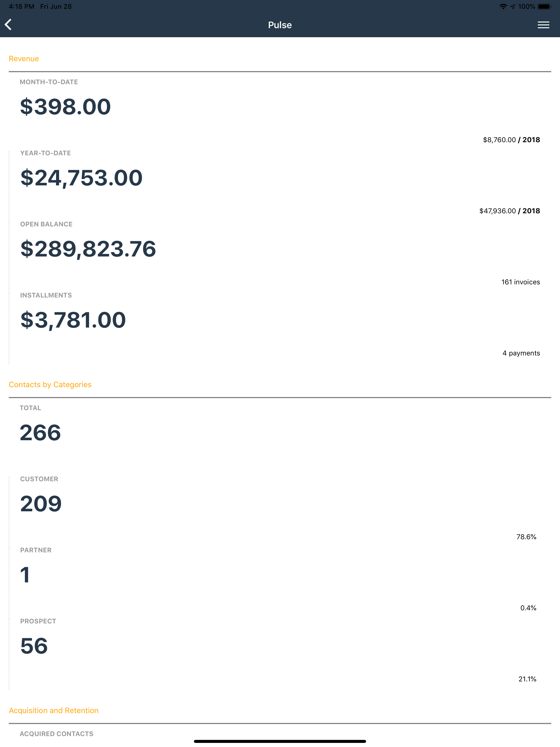560x747 pixels.
Task: Tap the 4 payments label
Action: (521, 353)
